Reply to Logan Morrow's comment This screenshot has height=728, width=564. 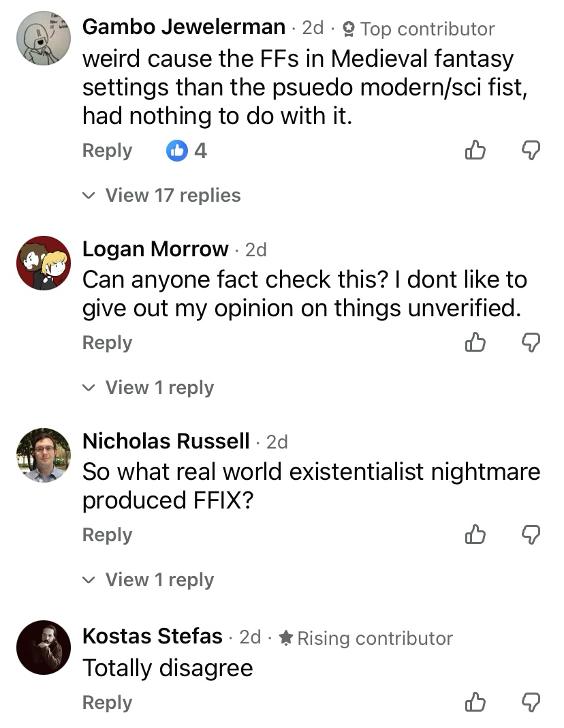click(x=107, y=343)
